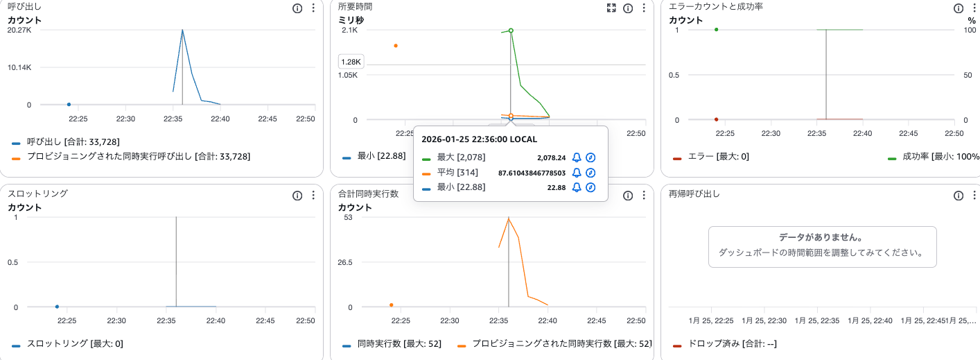Open info icon for 合計同時実行数 widget
Screen dimensions: 980x360
tap(628, 196)
